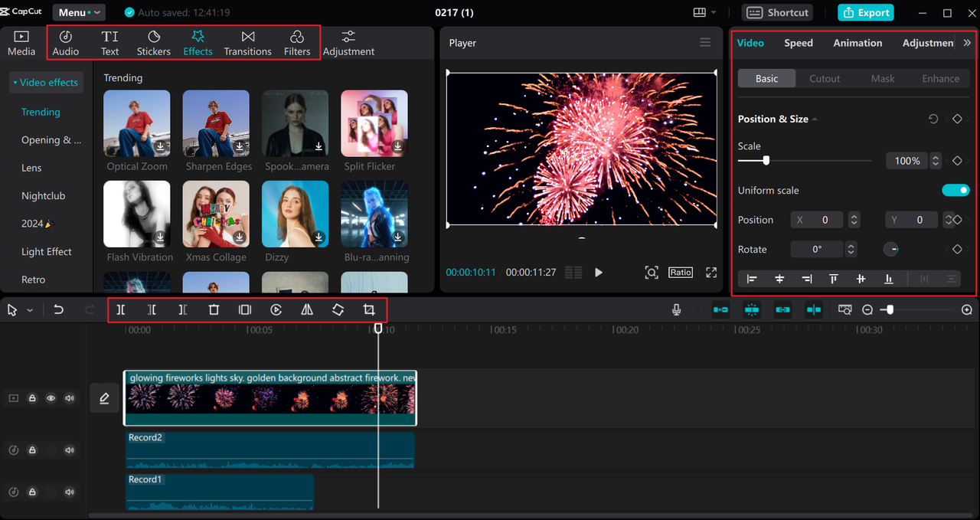Click the Split tool in timeline toolbar
980x520 pixels.
tap(121, 310)
